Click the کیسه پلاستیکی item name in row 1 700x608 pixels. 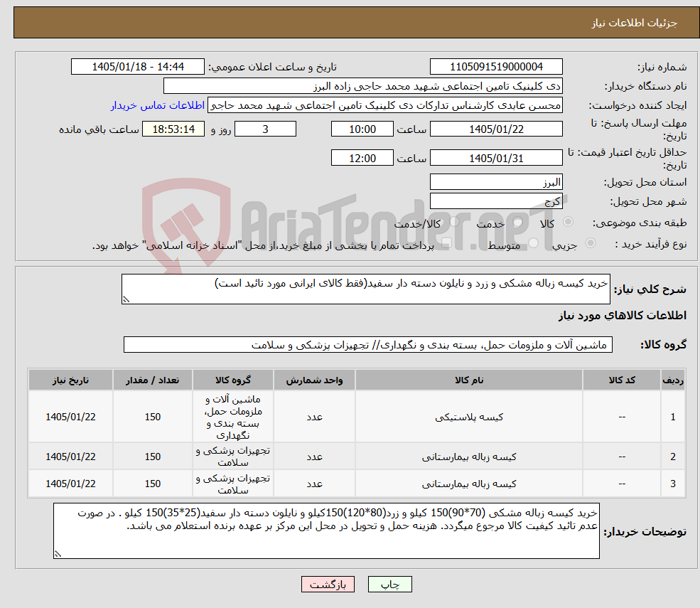(x=469, y=417)
